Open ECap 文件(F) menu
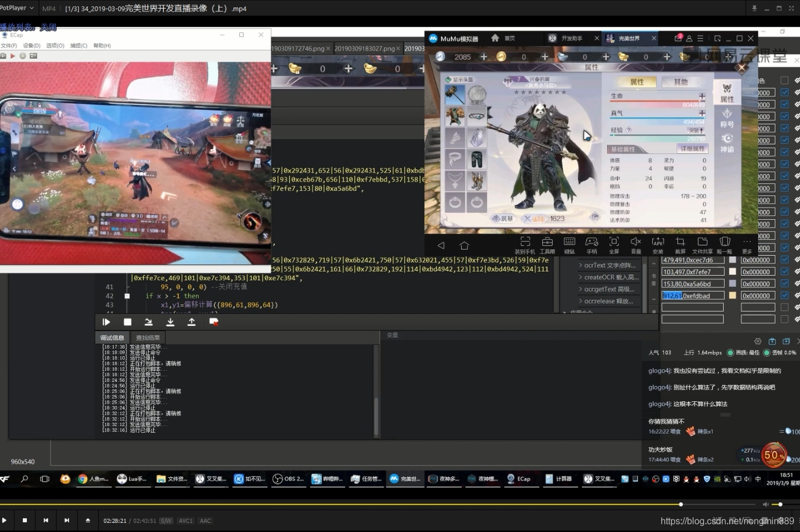800x532 pixels. coord(9,46)
